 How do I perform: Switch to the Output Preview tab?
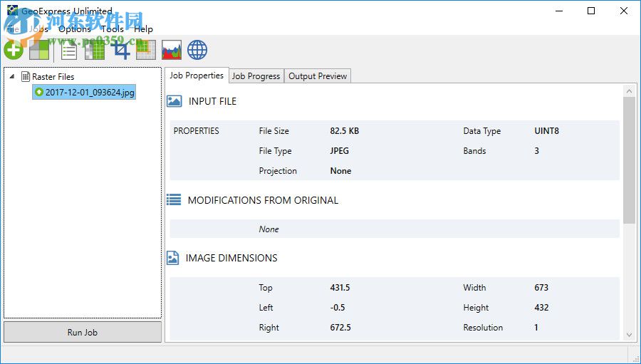(x=318, y=76)
